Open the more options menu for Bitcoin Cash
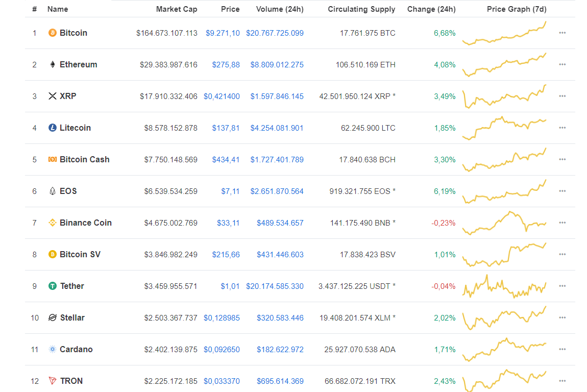The width and height of the screenshot is (587, 392). [562, 159]
